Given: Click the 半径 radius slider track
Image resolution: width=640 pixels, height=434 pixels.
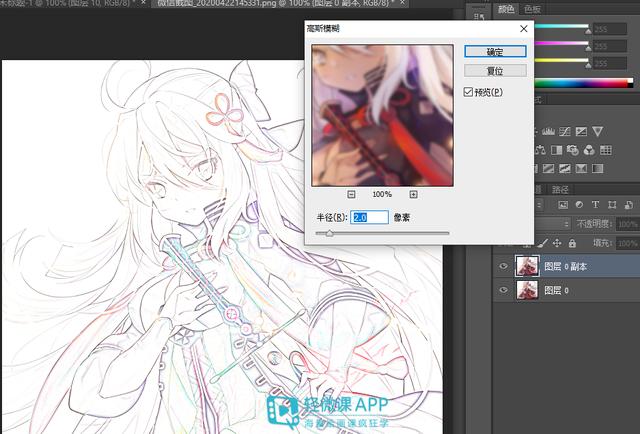Looking at the screenshot, I should 382,234.
